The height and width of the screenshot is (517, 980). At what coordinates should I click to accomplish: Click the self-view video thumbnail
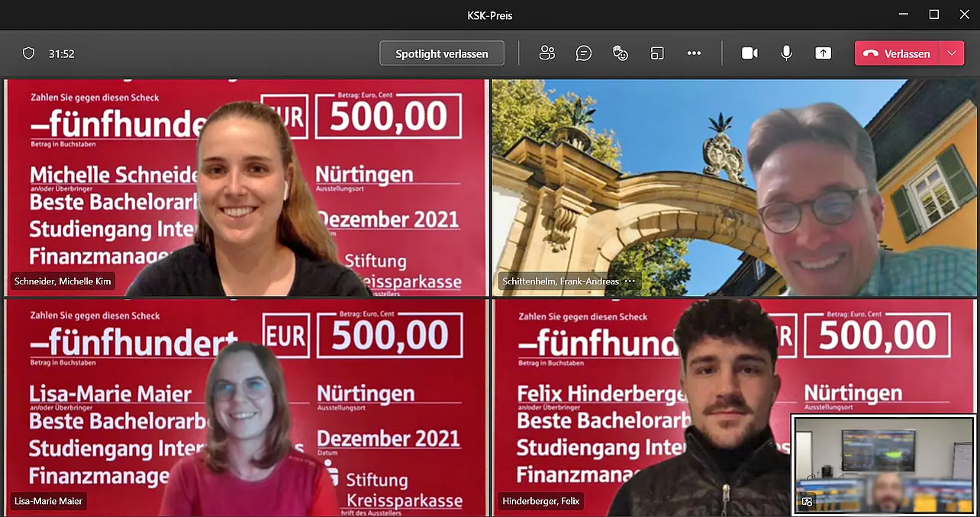[884, 464]
